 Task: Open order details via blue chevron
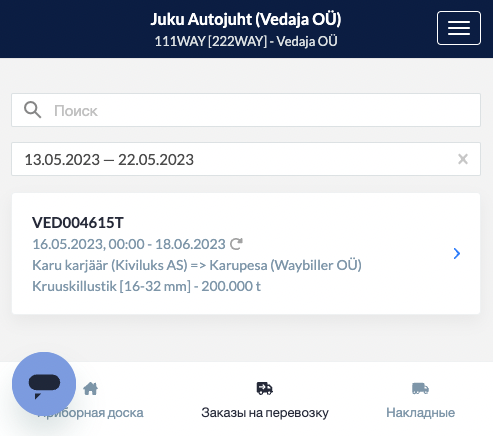pos(457,253)
